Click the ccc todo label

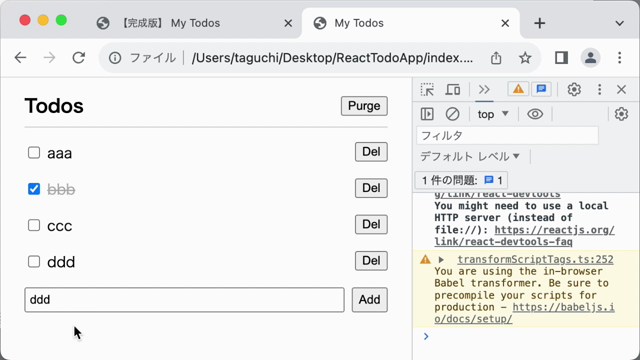[60, 226]
